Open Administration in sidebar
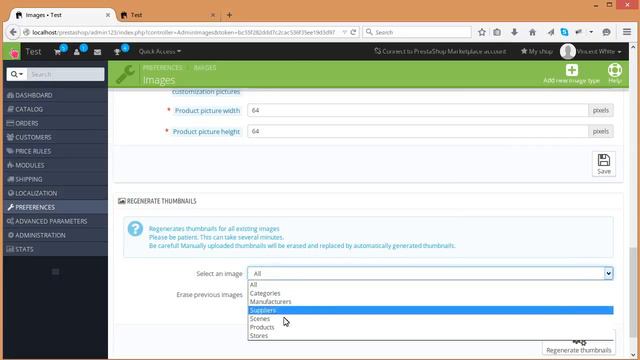Image resolution: width=640 pixels, height=360 pixels. pyautogui.click(x=56, y=235)
